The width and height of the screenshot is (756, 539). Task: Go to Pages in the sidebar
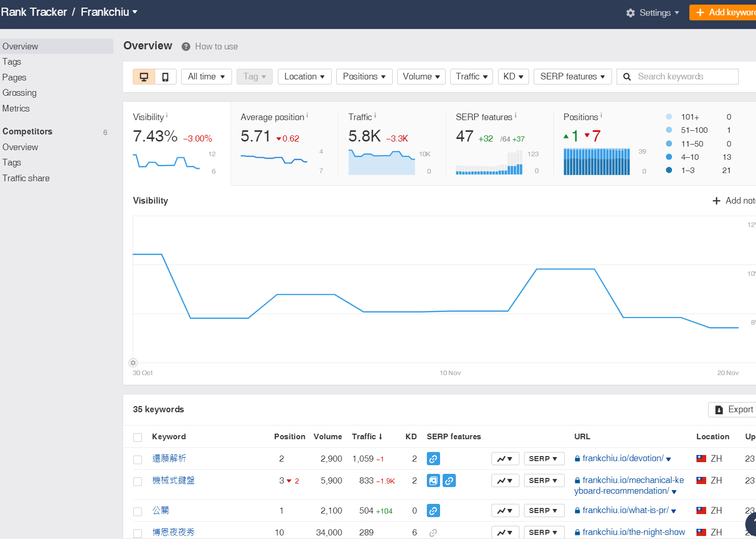pyautogui.click(x=14, y=77)
